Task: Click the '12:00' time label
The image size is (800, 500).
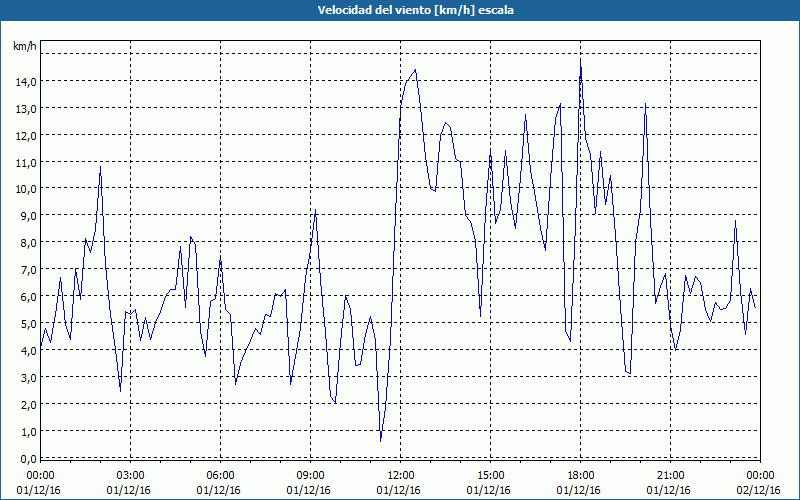Action: [400, 476]
